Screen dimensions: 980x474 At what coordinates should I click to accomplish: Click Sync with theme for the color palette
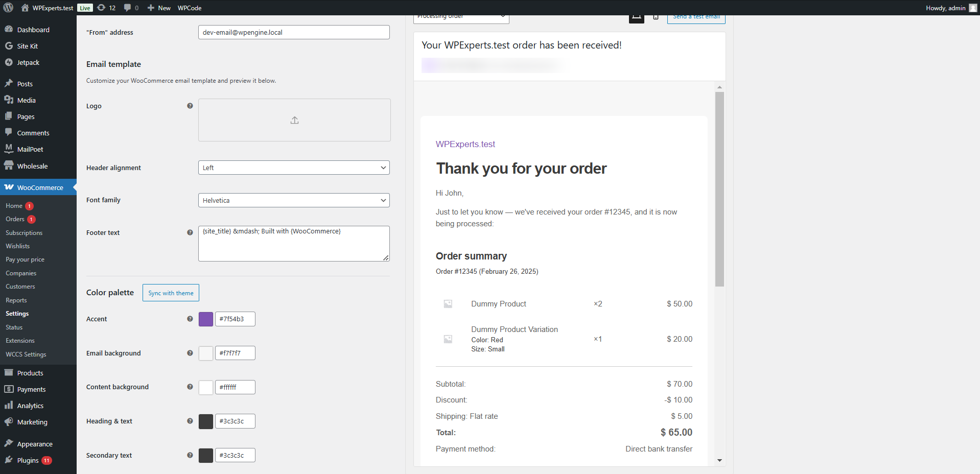point(170,293)
